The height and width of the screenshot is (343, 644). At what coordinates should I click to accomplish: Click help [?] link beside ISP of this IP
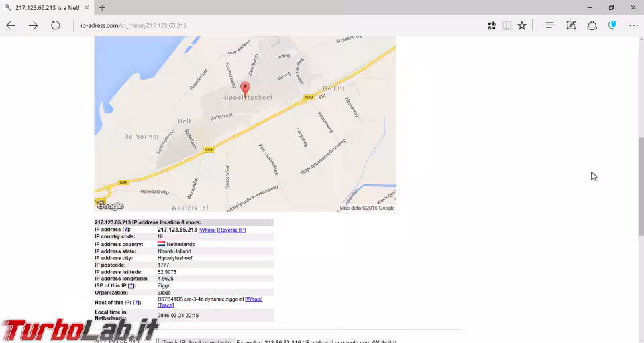coord(132,285)
